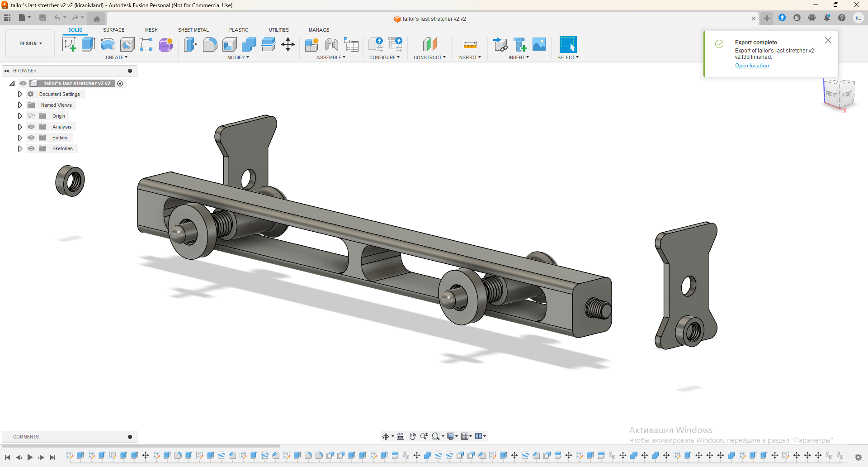Screen dimensions: 868x467
Task: Open the DESIGN workspace dropdown
Action: (30, 43)
